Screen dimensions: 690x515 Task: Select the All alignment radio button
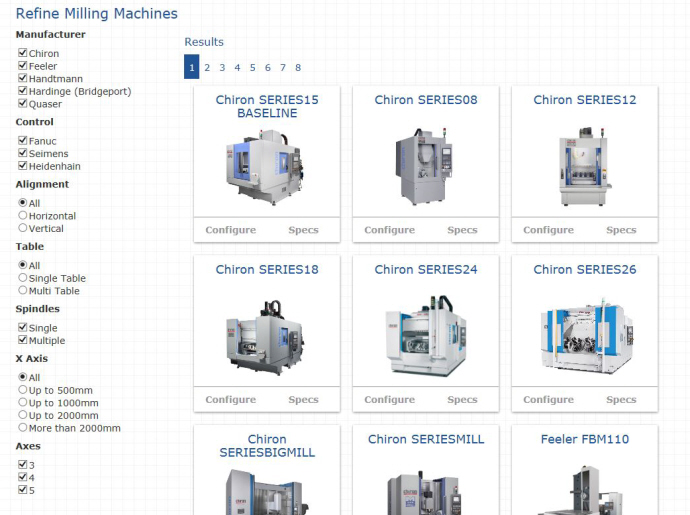pos(22,202)
